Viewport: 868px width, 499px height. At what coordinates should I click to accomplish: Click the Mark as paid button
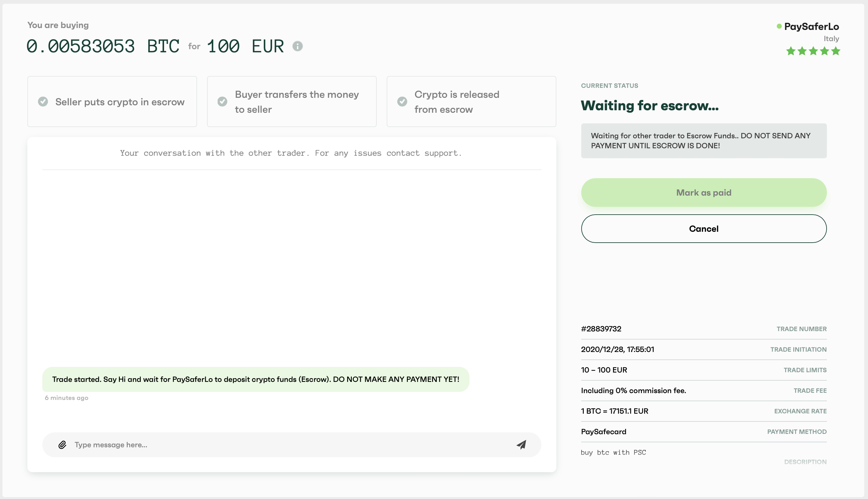click(704, 192)
